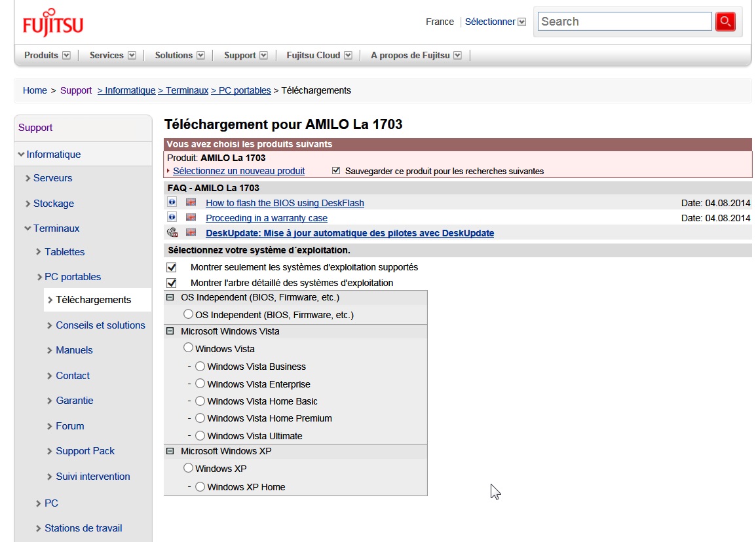Choose Windows Vista Ultimate radio
This screenshot has height=542, width=756.
pos(200,435)
